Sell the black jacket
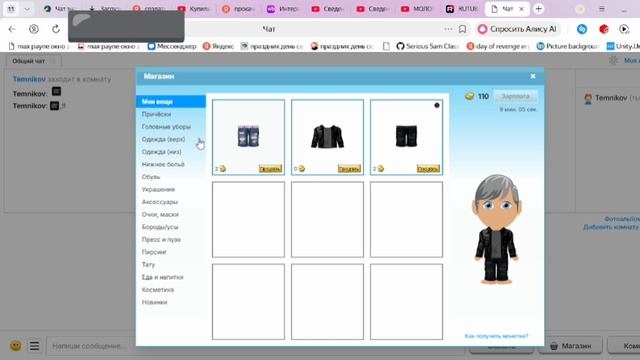The height and width of the screenshot is (360, 640). point(349,169)
